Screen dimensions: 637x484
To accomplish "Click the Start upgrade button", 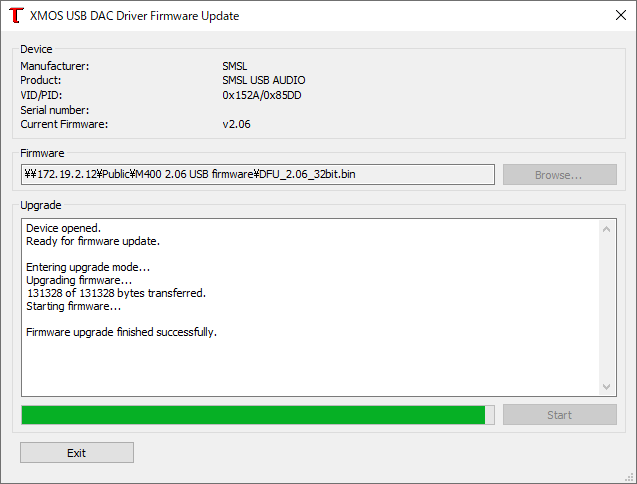I will pyautogui.click(x=559, y=415).
